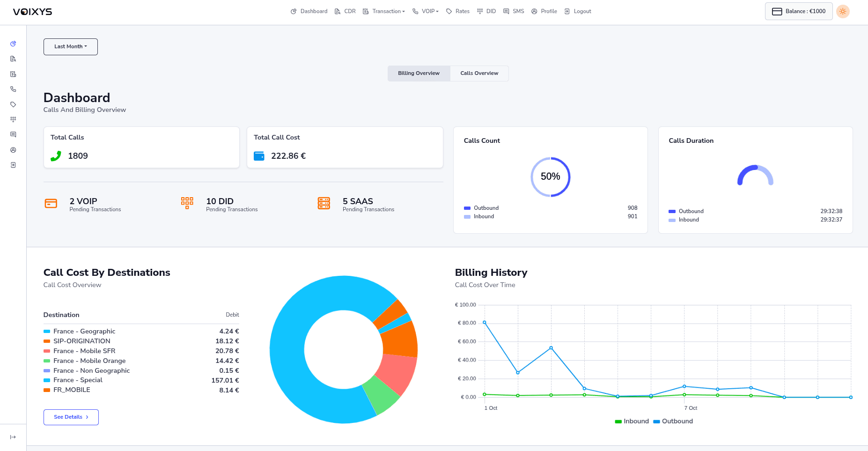Open the Last Month period dropdown
Screen dimensions: 868x451
71,47
